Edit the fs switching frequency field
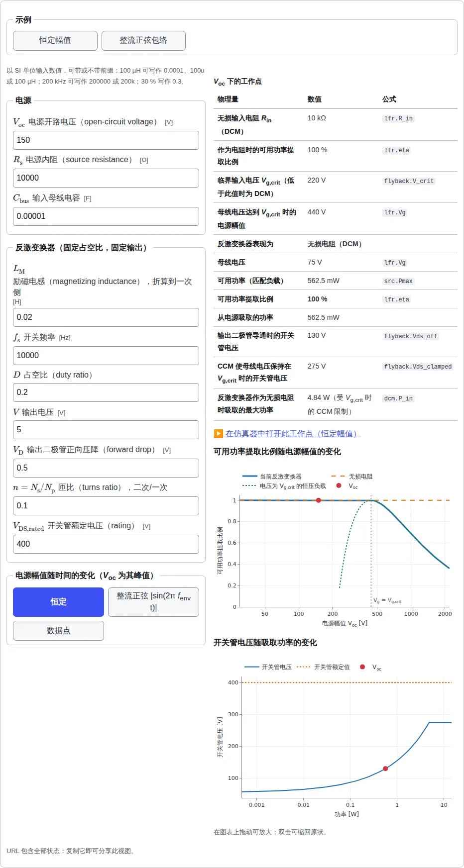 pos(106,356)
